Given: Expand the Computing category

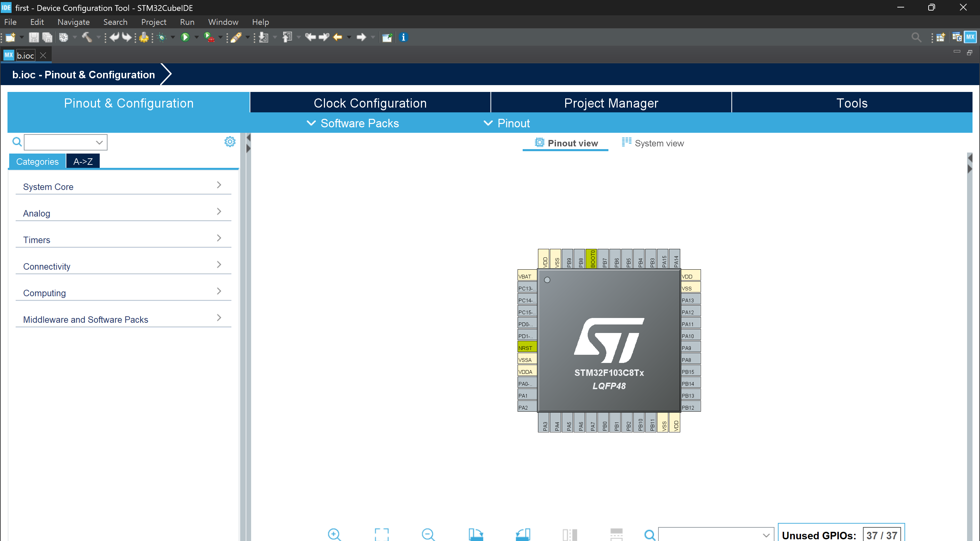Looking at the screenshot, I should click(x=123, y=293).
